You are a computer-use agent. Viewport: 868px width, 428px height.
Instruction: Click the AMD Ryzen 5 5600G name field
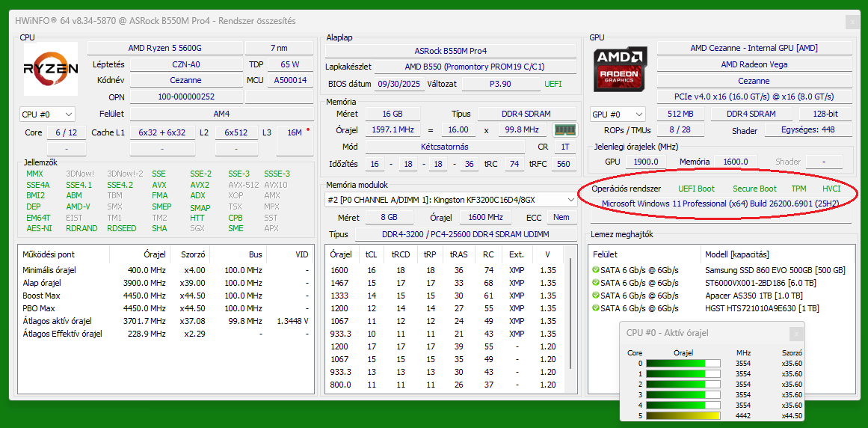pos(165,48)
